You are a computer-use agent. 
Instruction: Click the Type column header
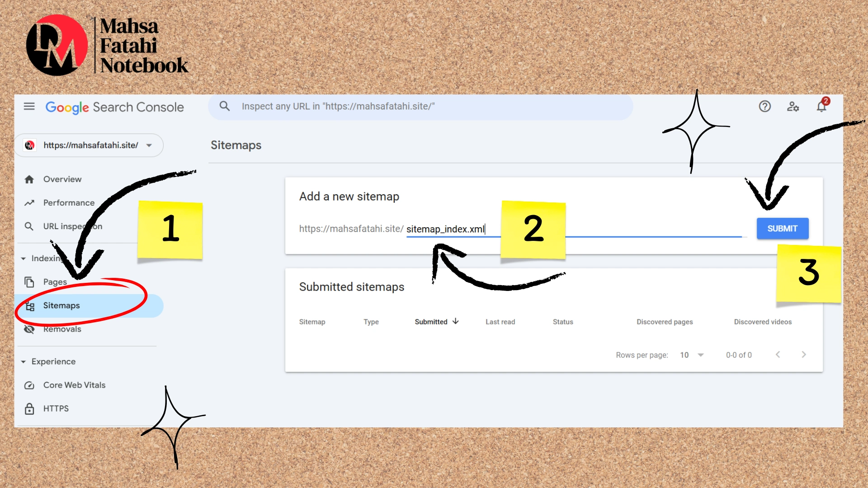click(371, 322)
